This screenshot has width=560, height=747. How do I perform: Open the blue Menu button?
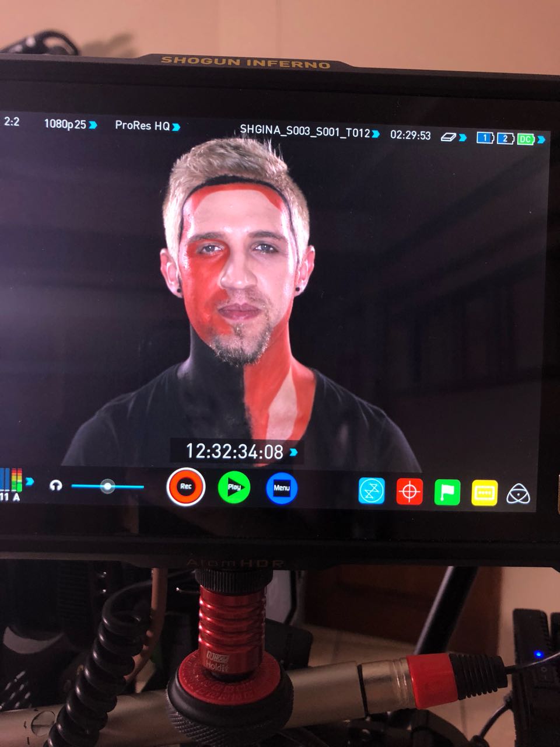tap(282, 488)
